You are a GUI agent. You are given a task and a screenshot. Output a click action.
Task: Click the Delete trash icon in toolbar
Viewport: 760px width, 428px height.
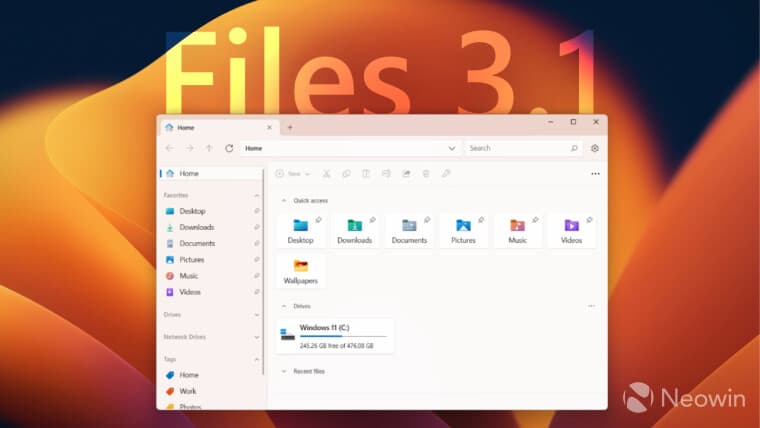[426, 174]
